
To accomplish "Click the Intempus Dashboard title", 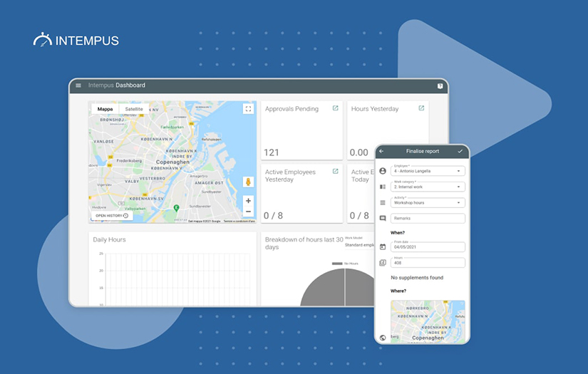I will tap(117, 85).
